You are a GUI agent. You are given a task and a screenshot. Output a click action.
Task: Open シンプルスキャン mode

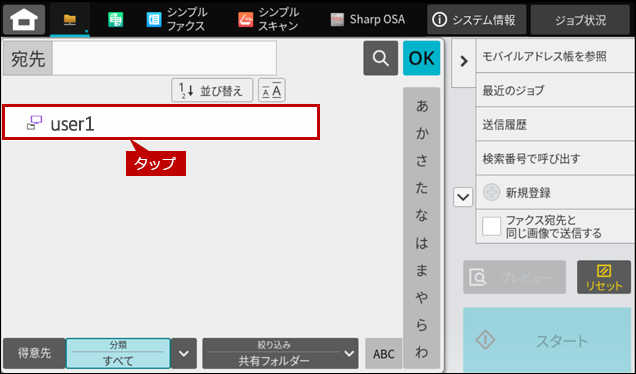tap(269, 19)
